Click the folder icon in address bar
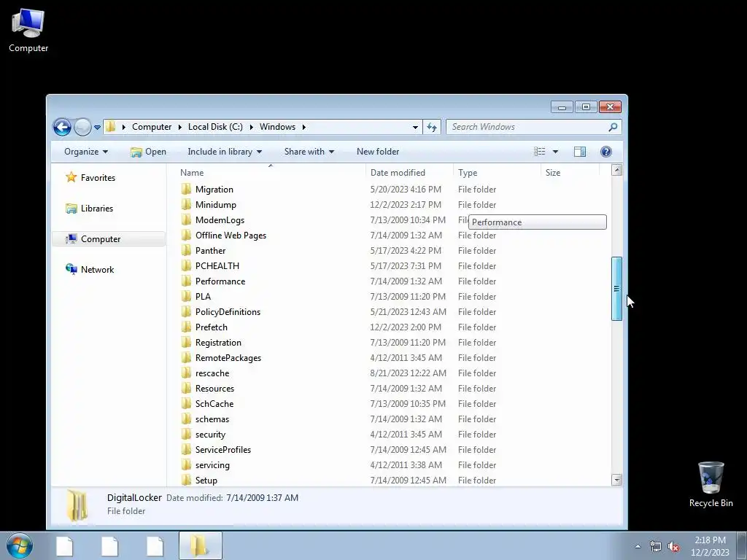 [x=111, y=127]
